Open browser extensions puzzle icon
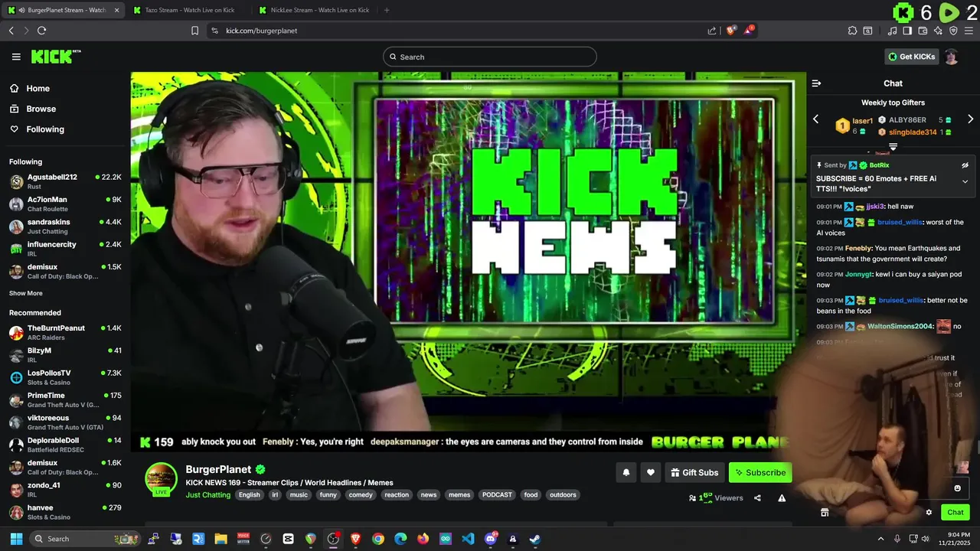This screenshot has width=980, height=551. (x=852, y=31)
